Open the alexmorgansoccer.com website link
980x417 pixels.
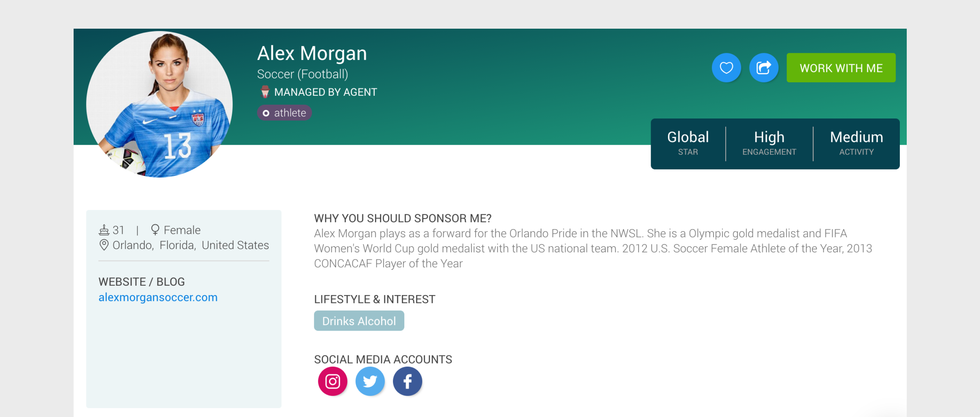[x=158, y=297]
